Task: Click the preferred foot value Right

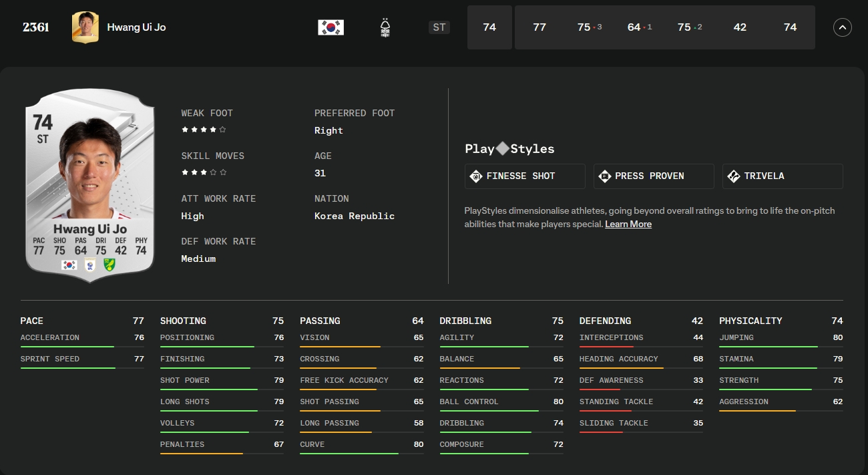Action: (329, 130)
